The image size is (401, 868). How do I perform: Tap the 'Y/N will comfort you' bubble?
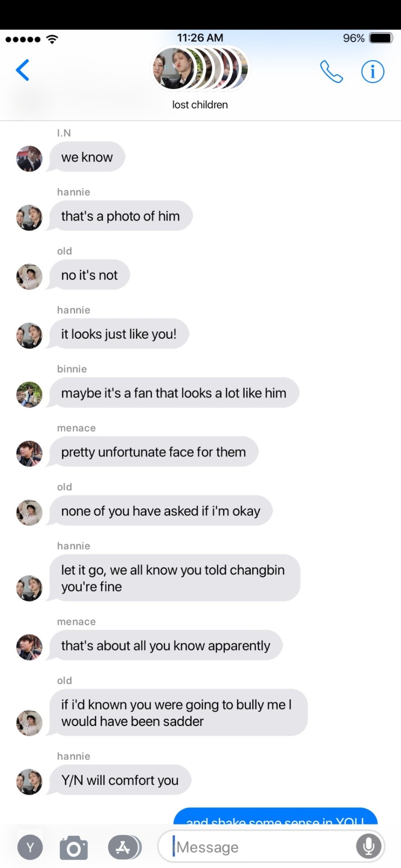[x=120, y=780]
